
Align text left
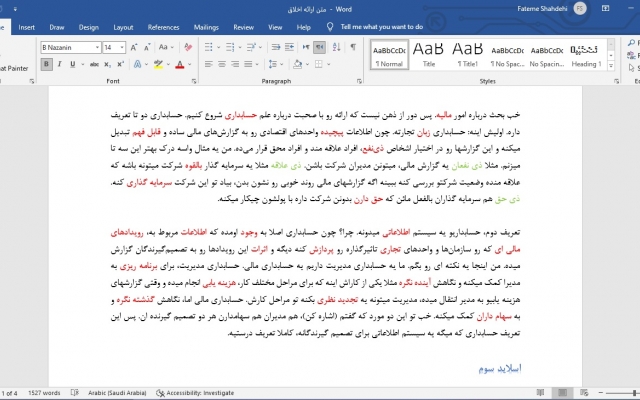(209, 64)
